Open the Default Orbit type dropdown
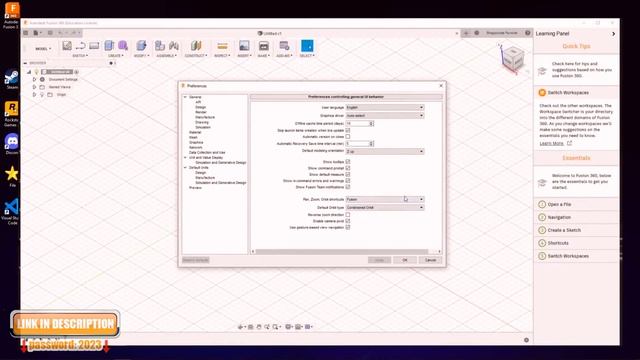The image size is (640, 360). pyautogui.click(x=385, y=207)
